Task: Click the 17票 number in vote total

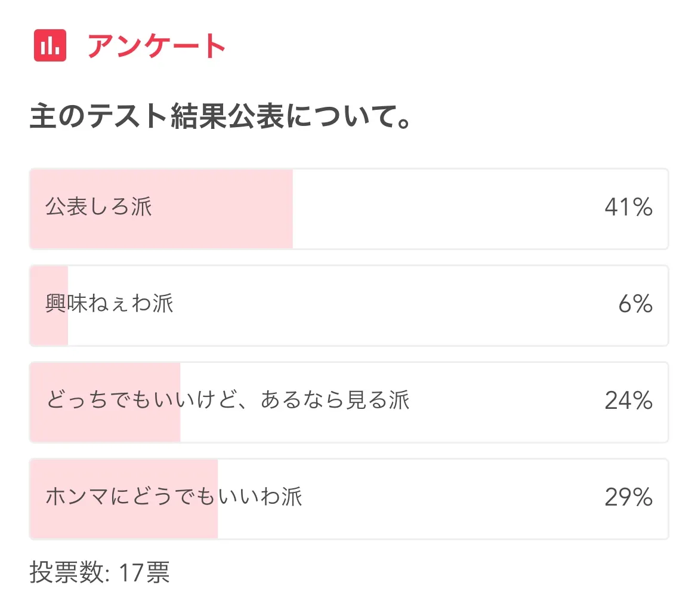Action: pyautogui.click(x=145, y=572)
